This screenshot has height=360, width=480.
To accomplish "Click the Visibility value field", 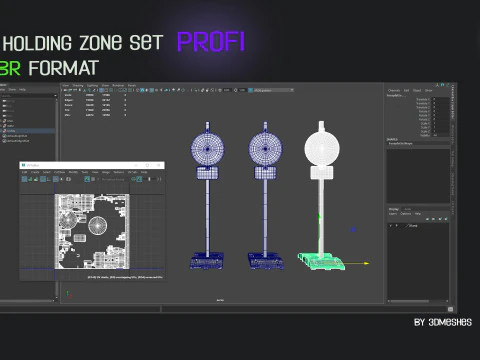I will tap(440, 135).
